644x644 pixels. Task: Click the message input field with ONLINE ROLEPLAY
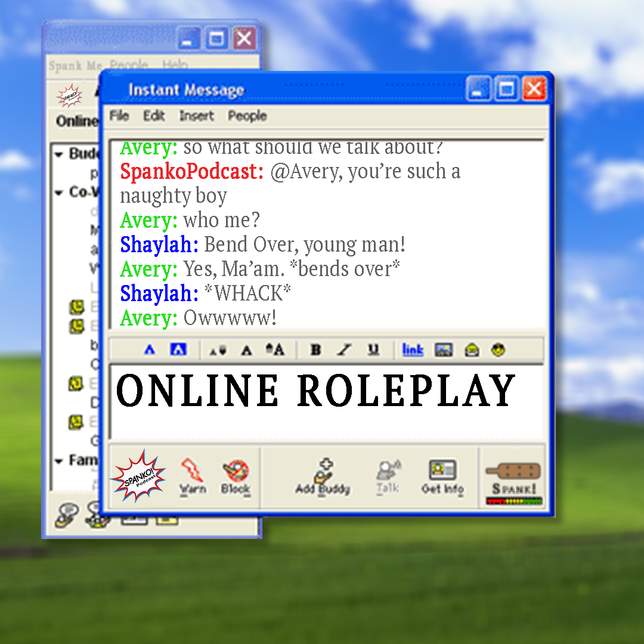tap(327, 402)
